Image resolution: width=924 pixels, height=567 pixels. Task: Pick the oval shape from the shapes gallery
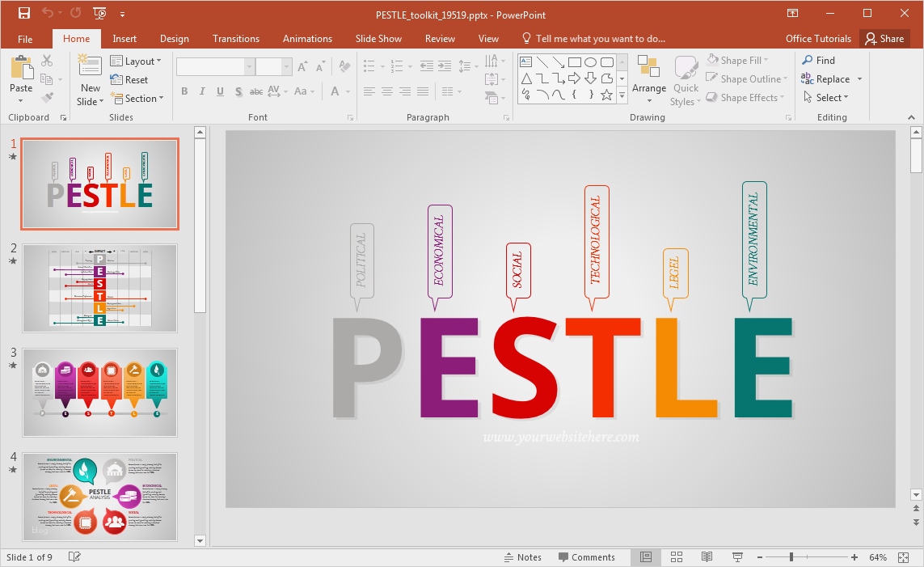(590, 62)
